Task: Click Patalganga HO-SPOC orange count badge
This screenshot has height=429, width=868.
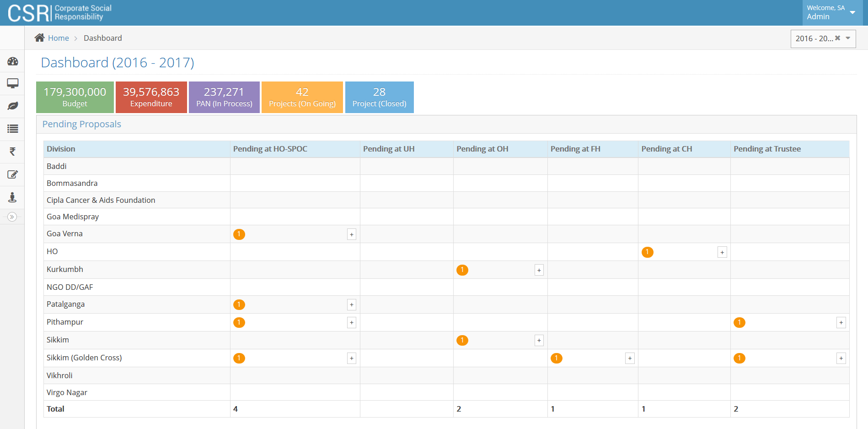Action: pyautogui.click(x=239, y=304)
